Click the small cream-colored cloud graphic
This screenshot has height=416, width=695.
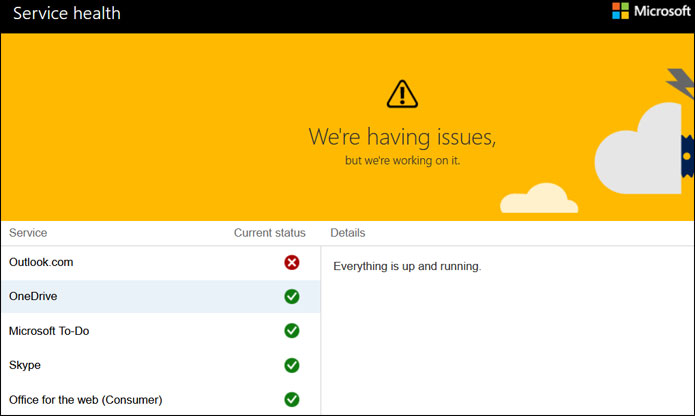click(539, 198)
